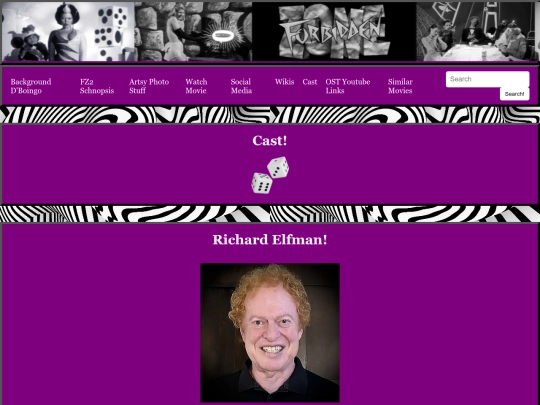Click the dinner table scene banner image
Image resolution: width=540 pixels, height=405 pixels.
(x=477, y=32)
